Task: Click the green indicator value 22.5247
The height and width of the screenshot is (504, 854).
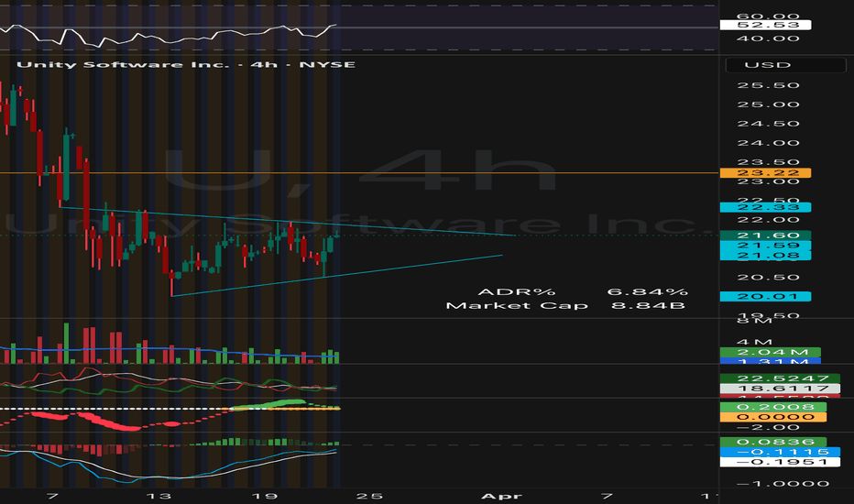Action: pos(780,378)
